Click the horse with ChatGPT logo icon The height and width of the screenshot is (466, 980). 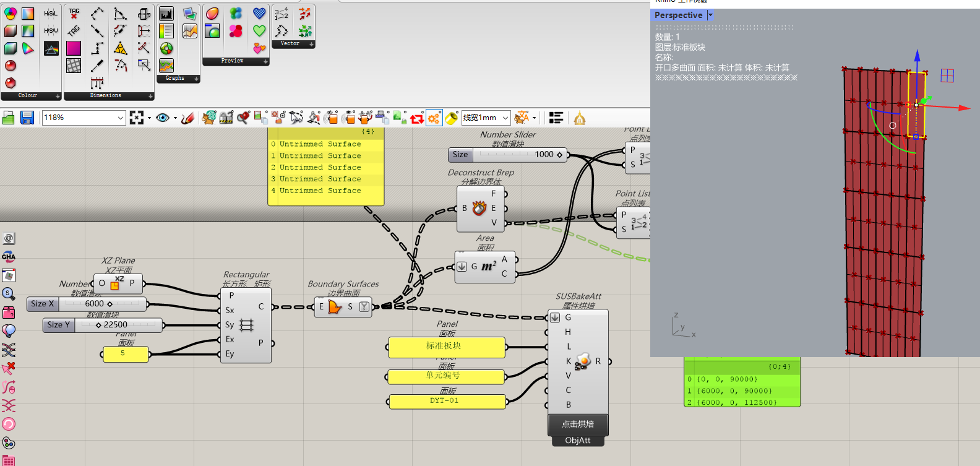point(209,117)
